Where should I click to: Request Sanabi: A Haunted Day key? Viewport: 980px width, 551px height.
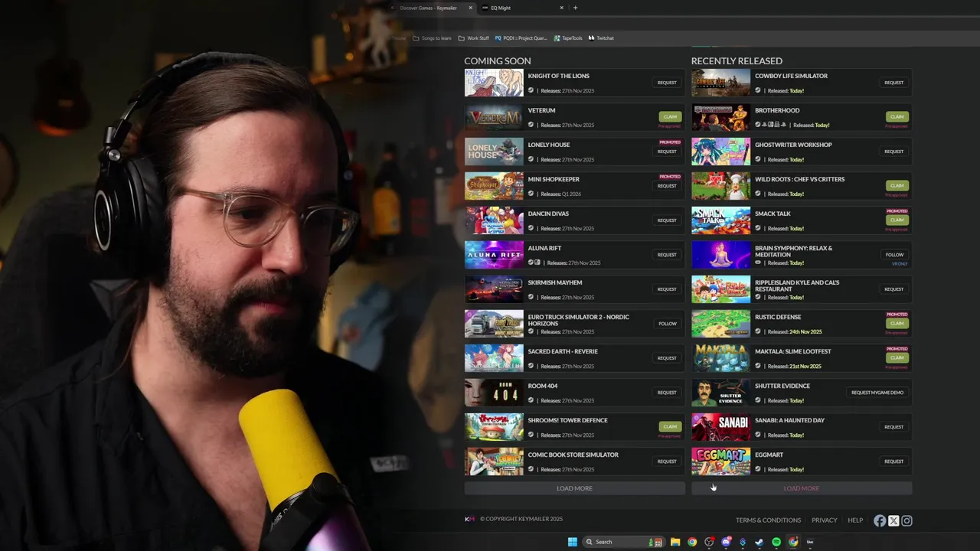tap(894, 427)
